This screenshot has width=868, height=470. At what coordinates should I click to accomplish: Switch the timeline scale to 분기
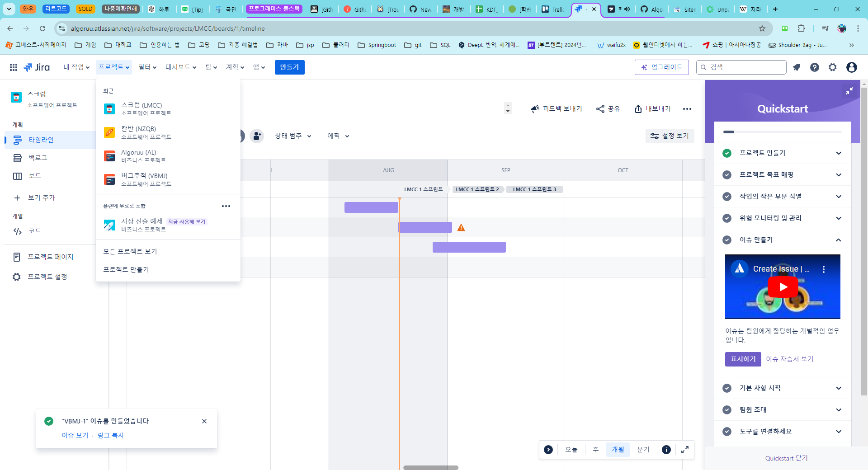(x=643, y=450)
